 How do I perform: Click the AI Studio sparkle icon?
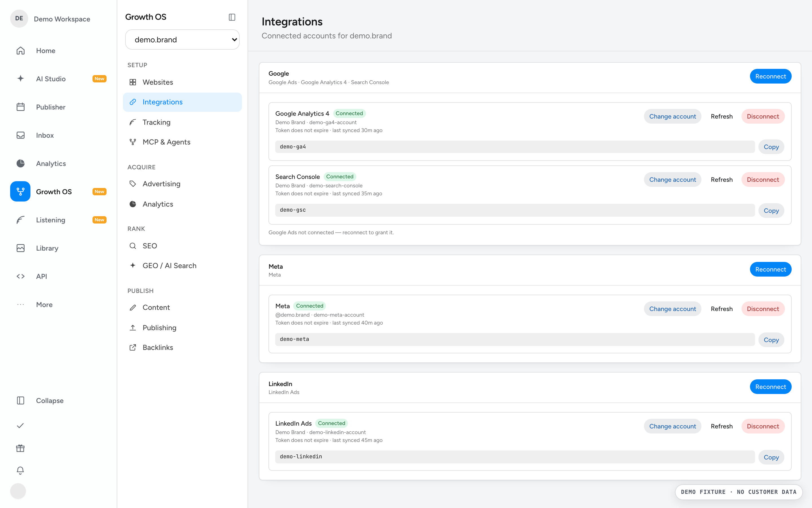click(21, 79)
